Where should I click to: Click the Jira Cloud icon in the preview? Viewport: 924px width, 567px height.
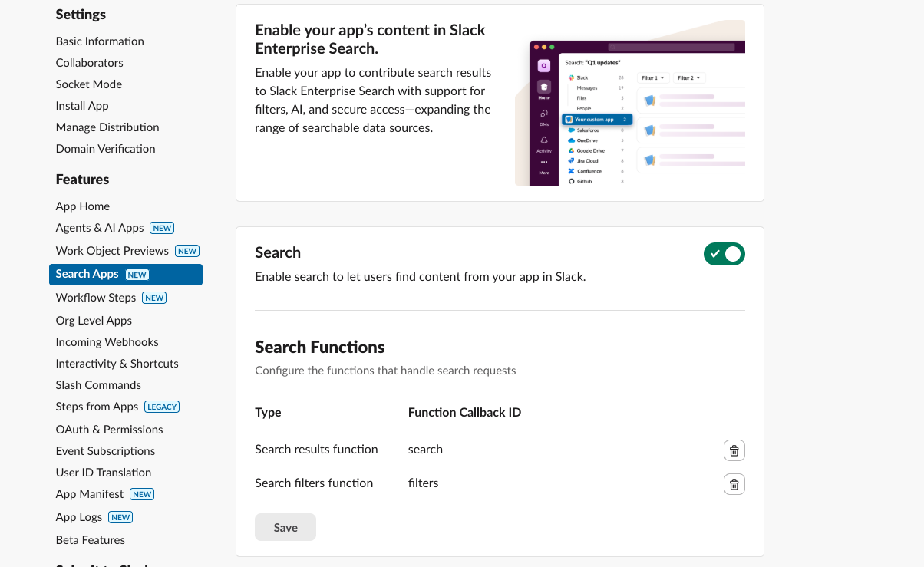tap(571, 161)
